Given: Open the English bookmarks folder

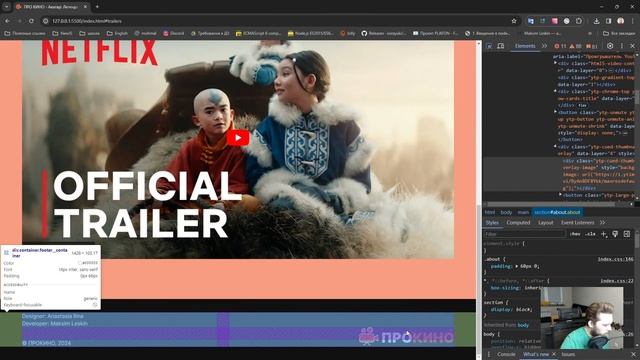Looking at the screenshot, I should [x=117, y=33].
